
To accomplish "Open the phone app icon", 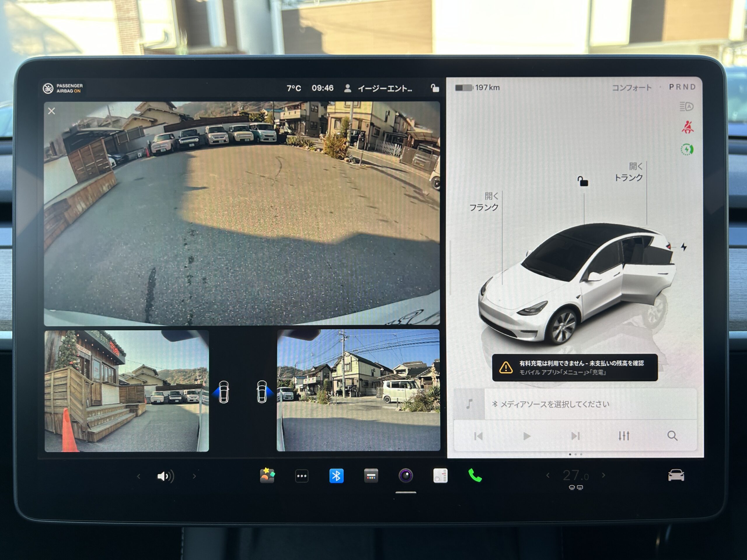I will click(x=475, y=476).
